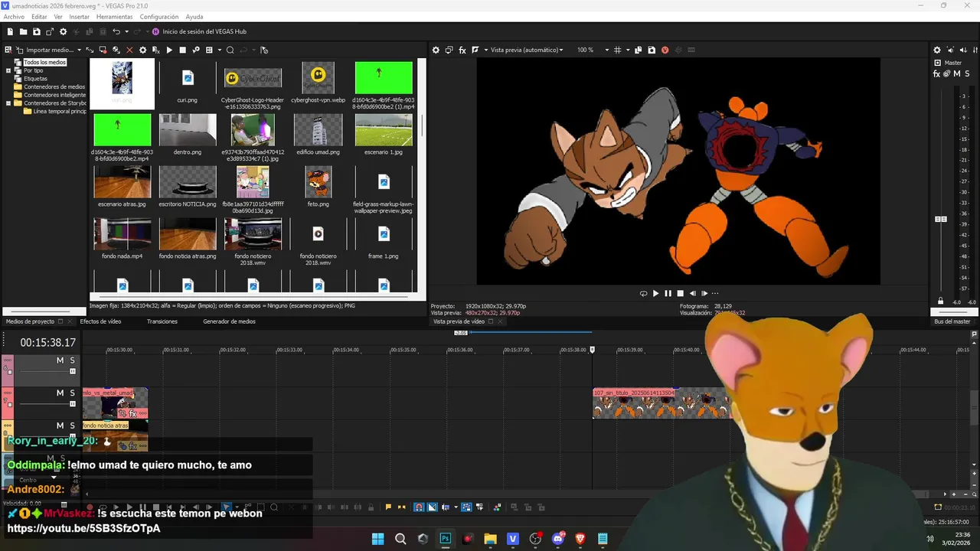This screenshot has width=980, height=551.
Task: Mute timeline track 6
Action: [60, 360]
